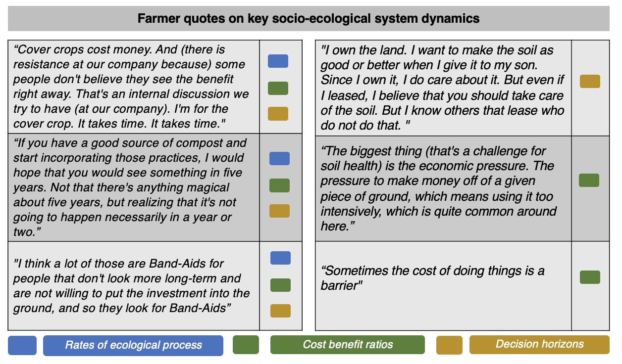This screenshot has height=364, width=622.
Task: Click the 'Decision horizons' legend label
Action: [539, 344]
